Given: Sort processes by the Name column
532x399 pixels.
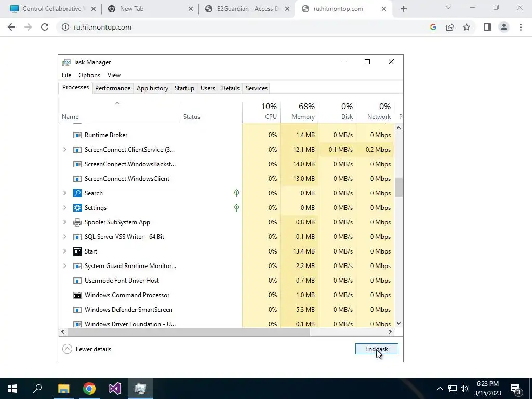Looking at the screenshot, I should (119, 112).
